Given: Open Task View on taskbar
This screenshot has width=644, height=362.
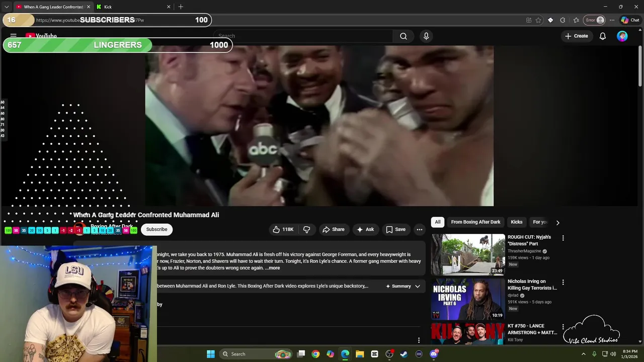Looking at the screenshot, I should [x=301, y=354].
